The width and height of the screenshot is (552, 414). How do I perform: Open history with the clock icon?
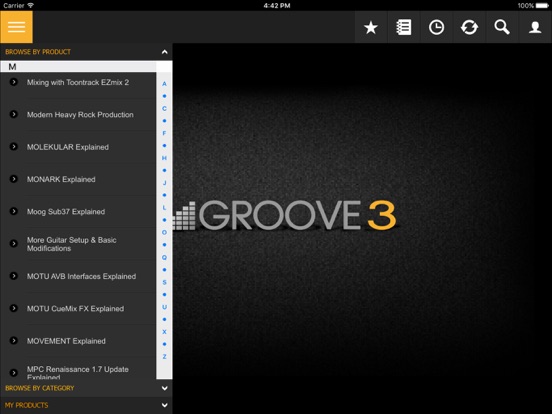pos(437,27)
